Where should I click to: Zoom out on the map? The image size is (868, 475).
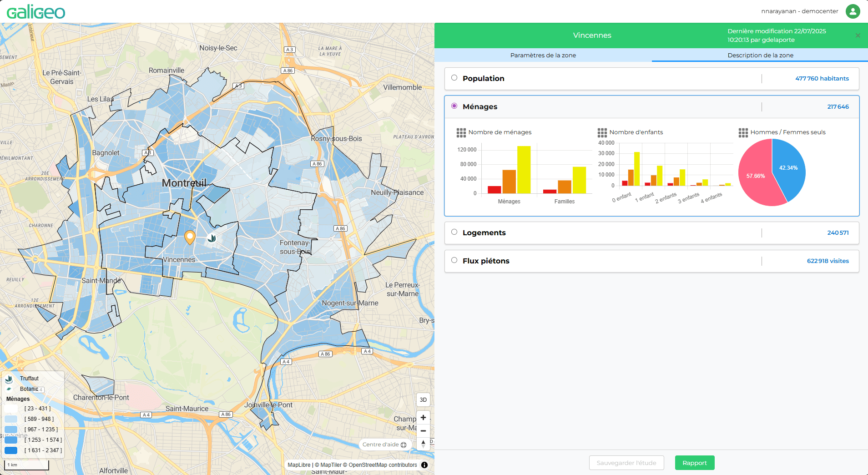423,431
